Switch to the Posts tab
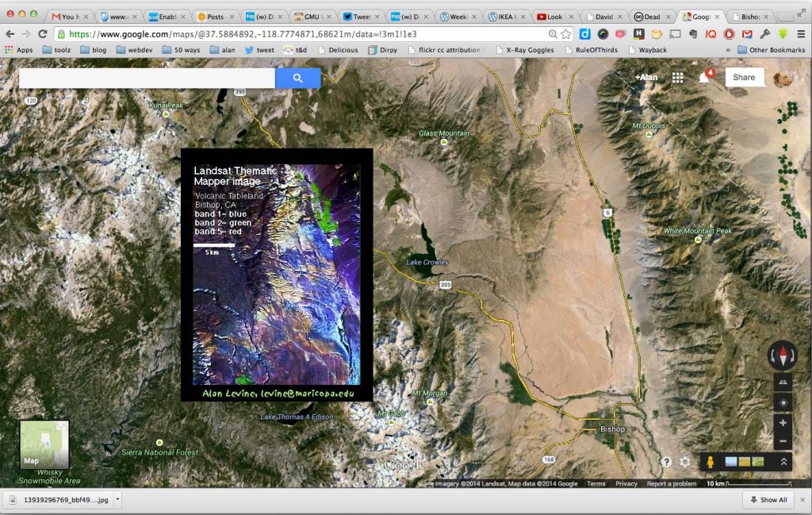812x515 pixels. (x=215, y=17)
